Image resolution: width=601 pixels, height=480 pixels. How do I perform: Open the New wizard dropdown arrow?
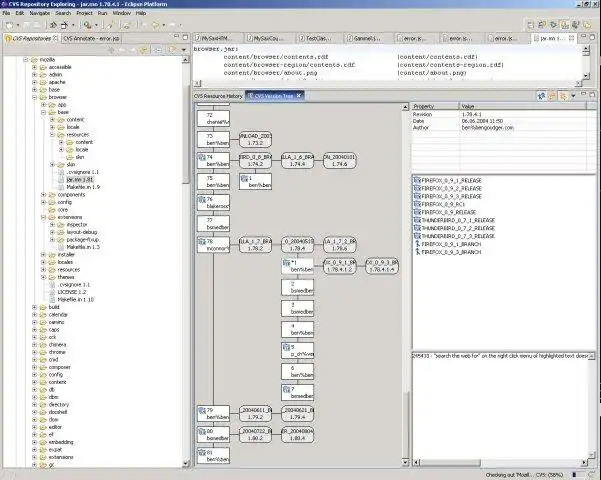click(18, 25)
